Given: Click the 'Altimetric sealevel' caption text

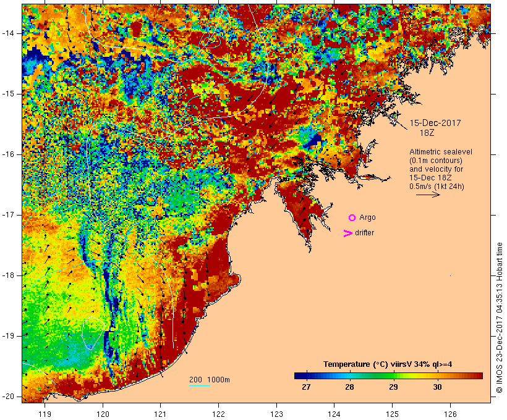Looking at the screenshot, I should tap(441, 152).
